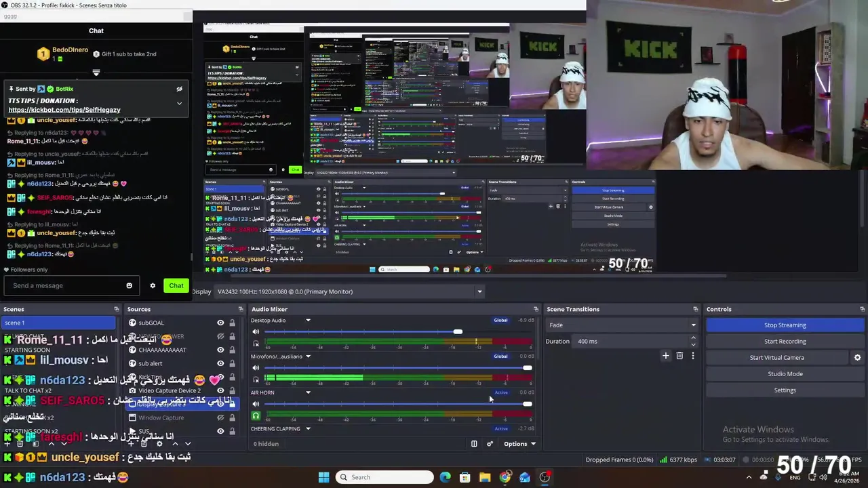Open Audio Mixer Options dropdown
The image size is (868, 488).
519,444
